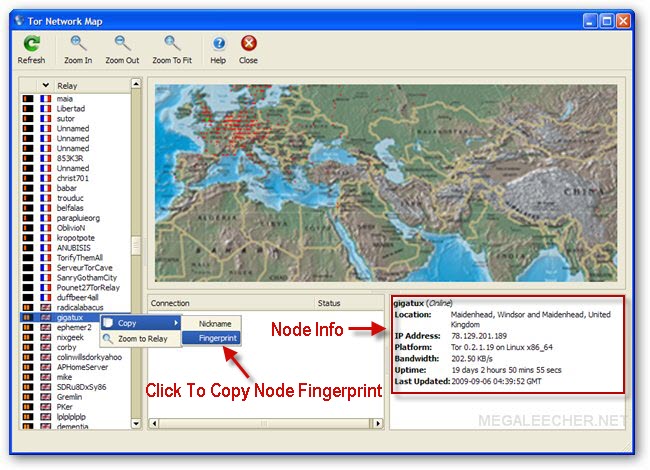Select the ServeurTorCave relay

85,268
